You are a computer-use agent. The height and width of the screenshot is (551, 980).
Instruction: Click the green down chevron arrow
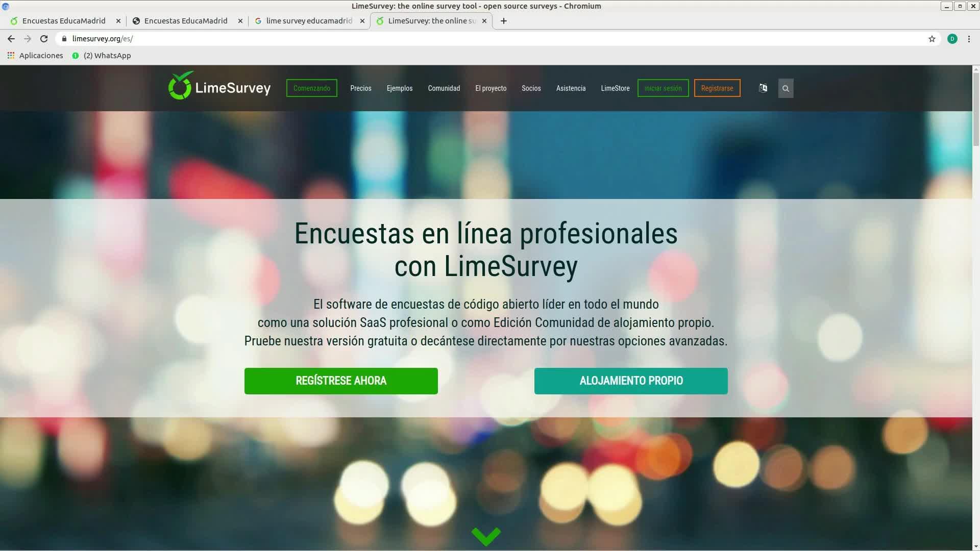point(486,536)
